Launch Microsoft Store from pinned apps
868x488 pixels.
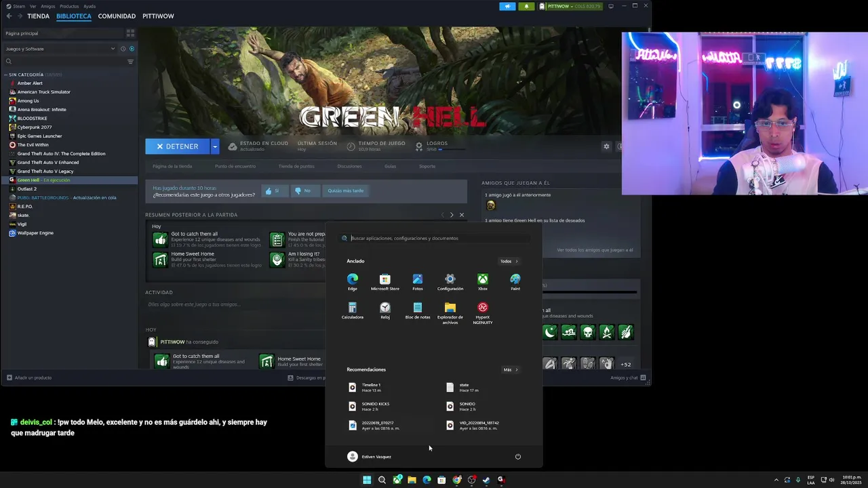click(x=385, y=282)
